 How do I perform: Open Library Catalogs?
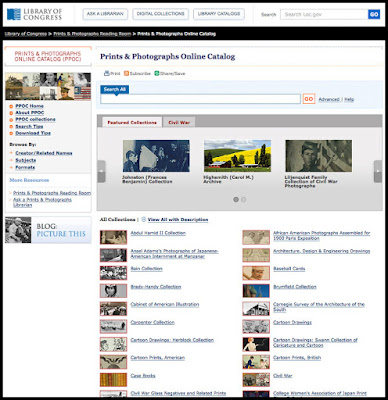click(x=219, y=14)
